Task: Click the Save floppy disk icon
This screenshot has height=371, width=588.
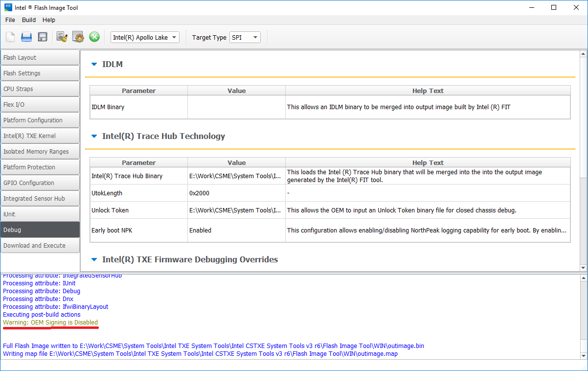Action: coord(43,37)
